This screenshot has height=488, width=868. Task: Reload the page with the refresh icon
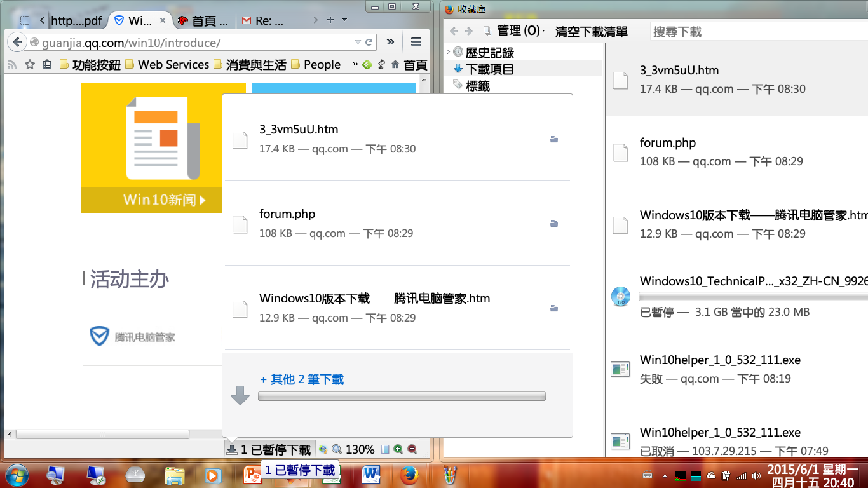(369, 43)
